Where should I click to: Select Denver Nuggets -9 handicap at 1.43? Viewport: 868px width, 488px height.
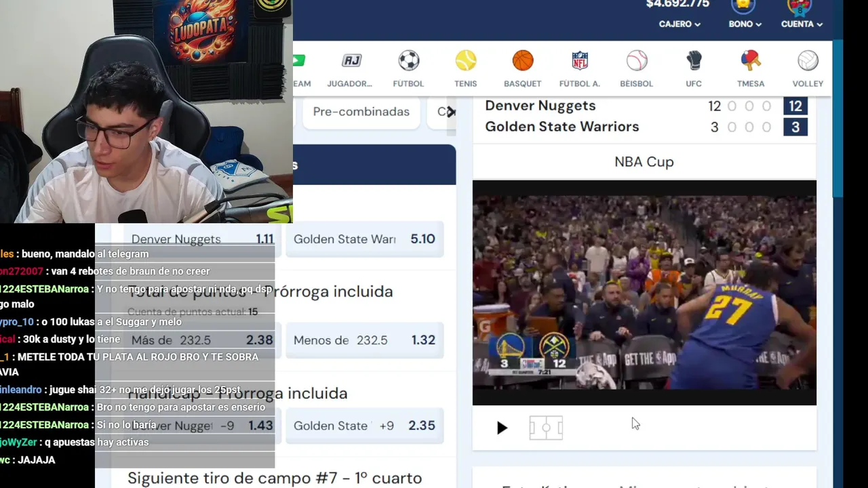click(x=201, y=426)
